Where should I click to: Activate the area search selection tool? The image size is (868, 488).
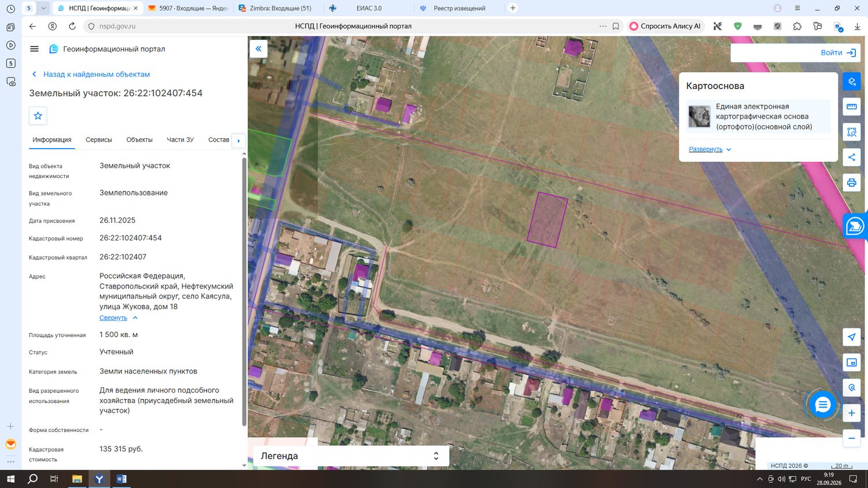852,132
